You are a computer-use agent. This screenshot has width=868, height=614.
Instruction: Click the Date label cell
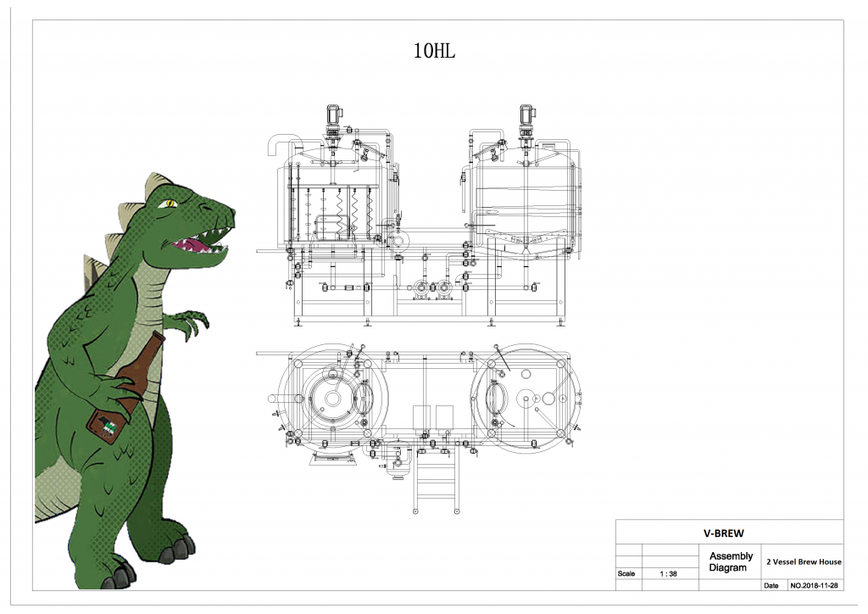pos(771,585)
